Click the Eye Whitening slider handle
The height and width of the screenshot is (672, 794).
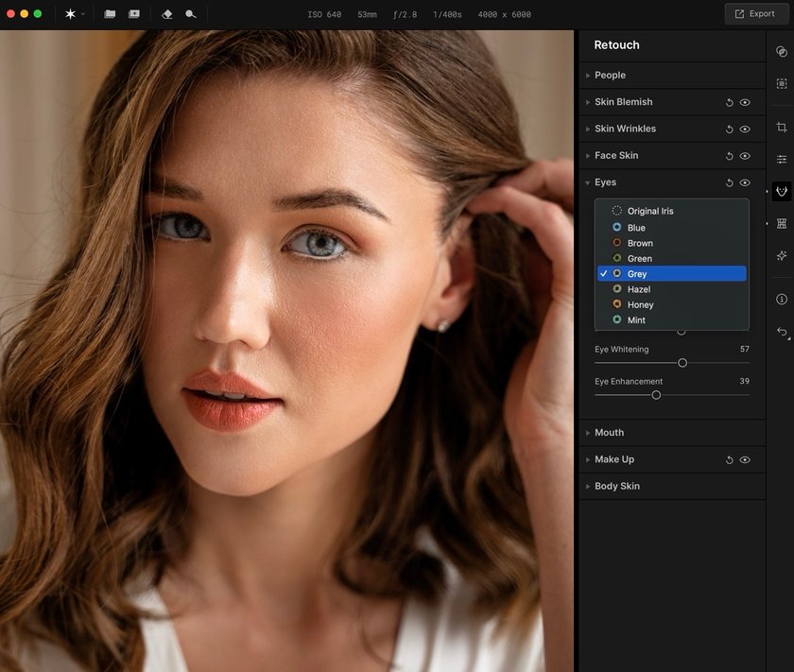click(682, 363)
